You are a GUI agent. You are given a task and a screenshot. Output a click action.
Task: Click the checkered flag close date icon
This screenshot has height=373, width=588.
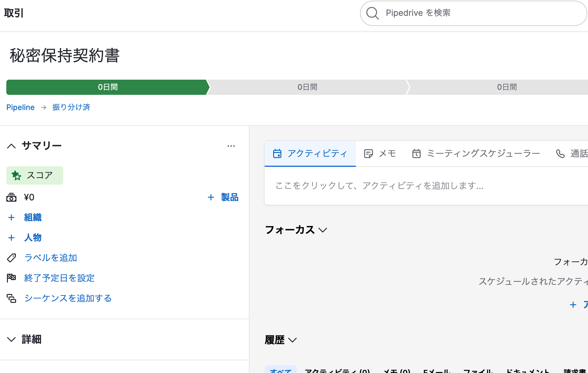[11, 278]
